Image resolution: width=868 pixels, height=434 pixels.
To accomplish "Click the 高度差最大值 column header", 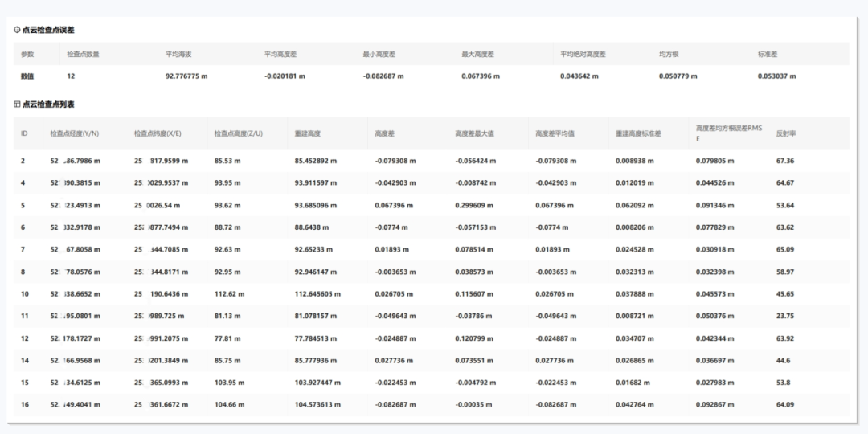I will pos(475,133).
